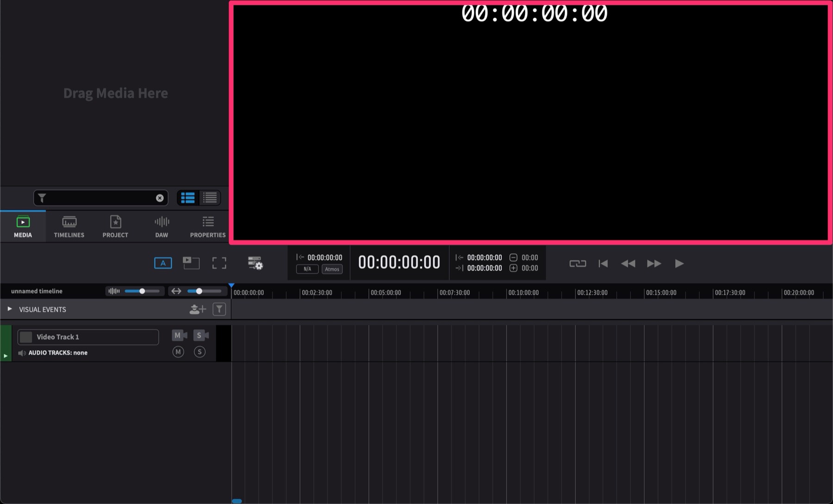
Task: Open the DAW tab
Action: click(162, 227)
